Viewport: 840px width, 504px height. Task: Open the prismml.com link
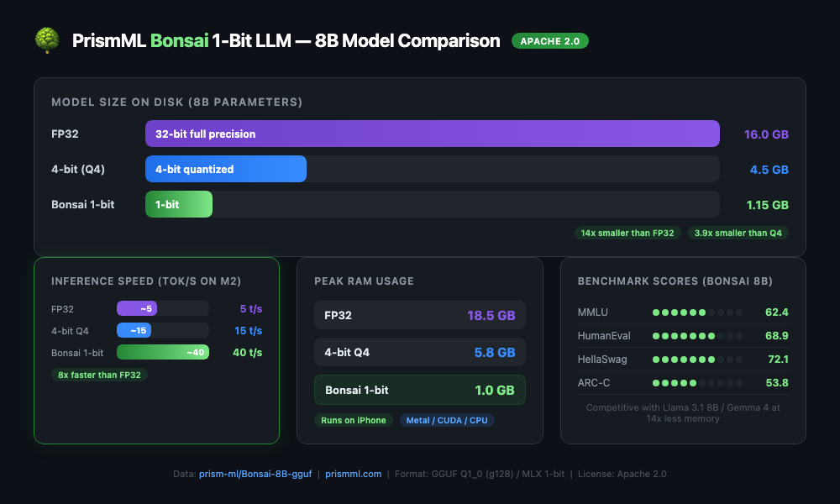353,474
